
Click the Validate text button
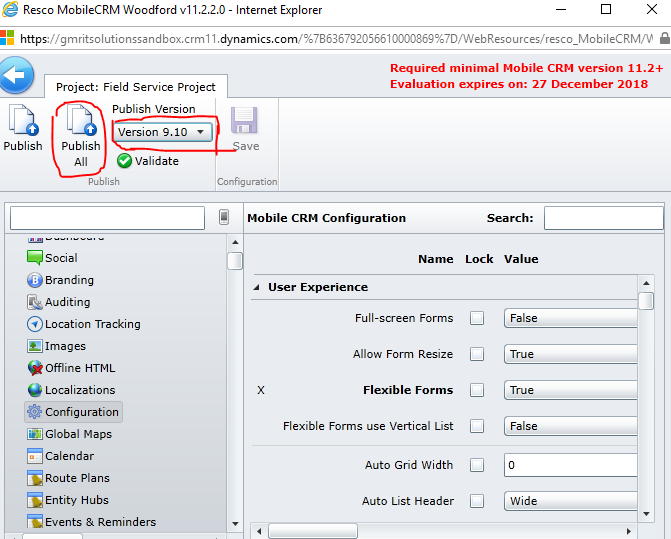pyautogui.click(x=157, y=161)
